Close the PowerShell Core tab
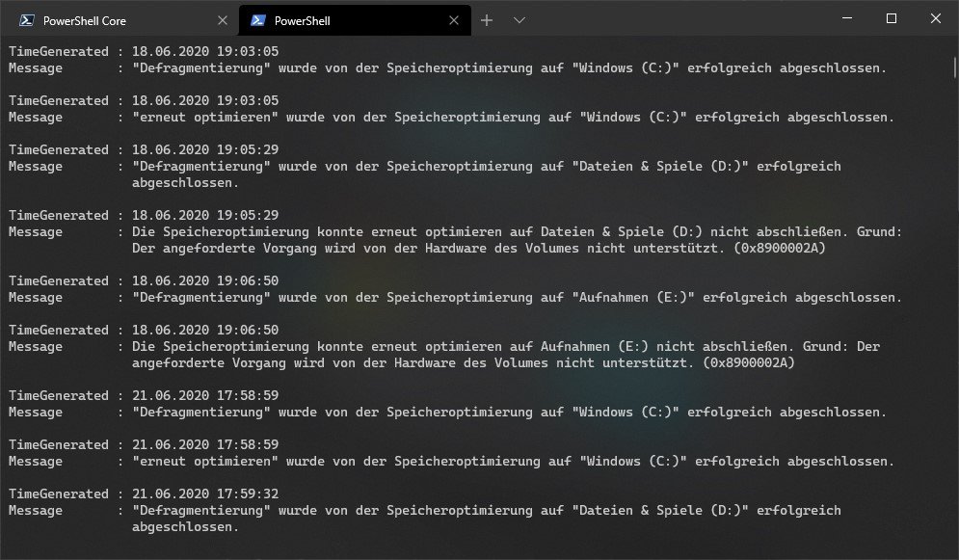Viewport: 959px width, 560px height. (225, 18)
